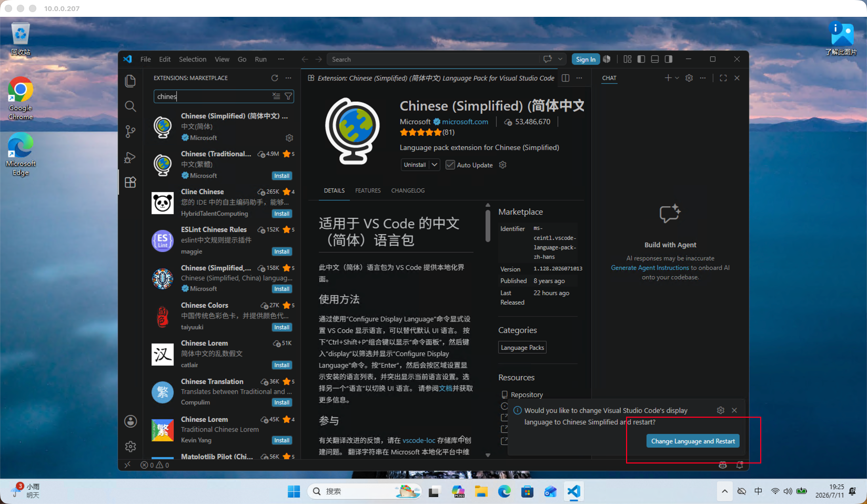Image resolution: width=867 pixels, height=504 pixels.
Task: Open the notifications bell in status bar
Action: click(740, 465)
